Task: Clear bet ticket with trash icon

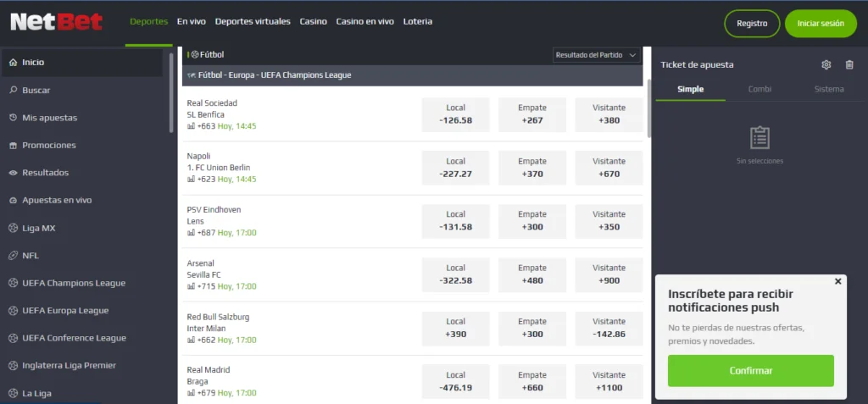Action: point(849,64)
